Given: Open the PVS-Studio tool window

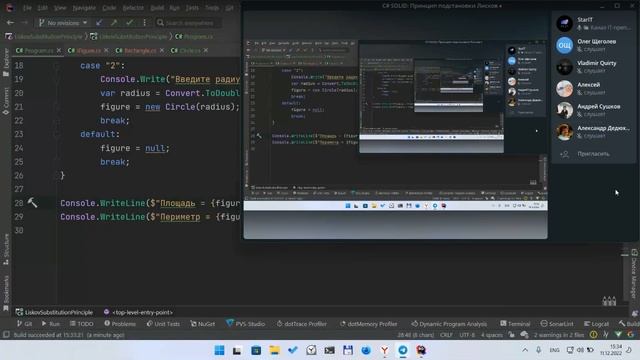Looking at the screenshot, I should tap(245, 324).
